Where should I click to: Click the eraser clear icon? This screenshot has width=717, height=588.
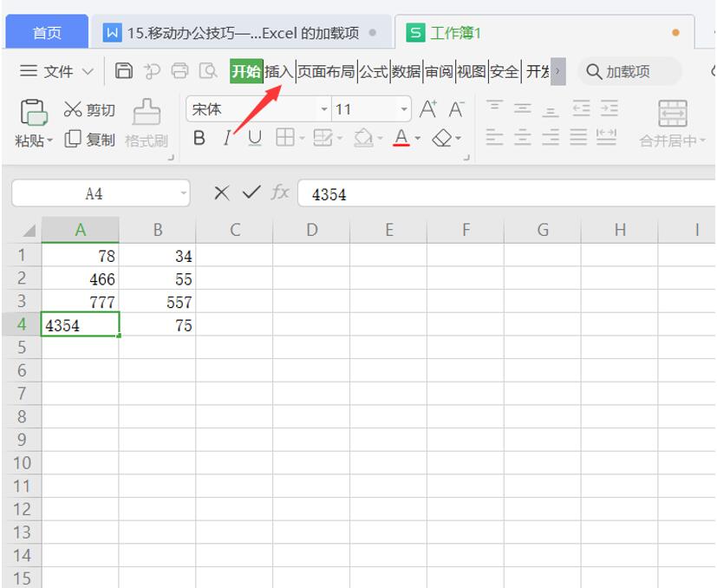(441, 138)
